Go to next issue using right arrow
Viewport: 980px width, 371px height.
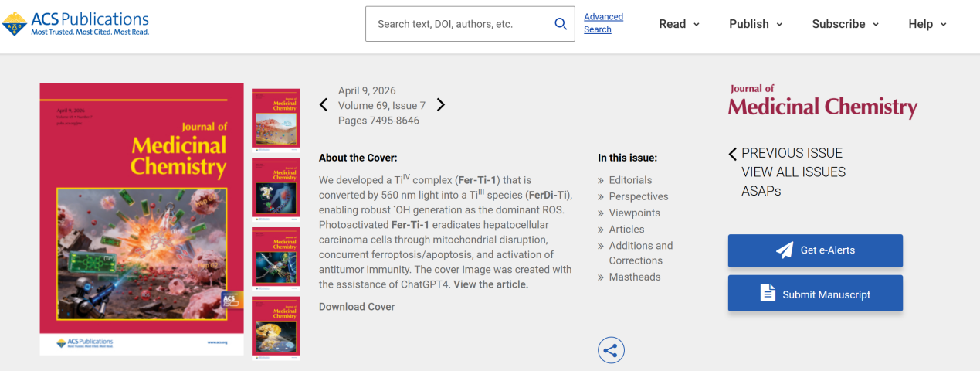point(441,105)
